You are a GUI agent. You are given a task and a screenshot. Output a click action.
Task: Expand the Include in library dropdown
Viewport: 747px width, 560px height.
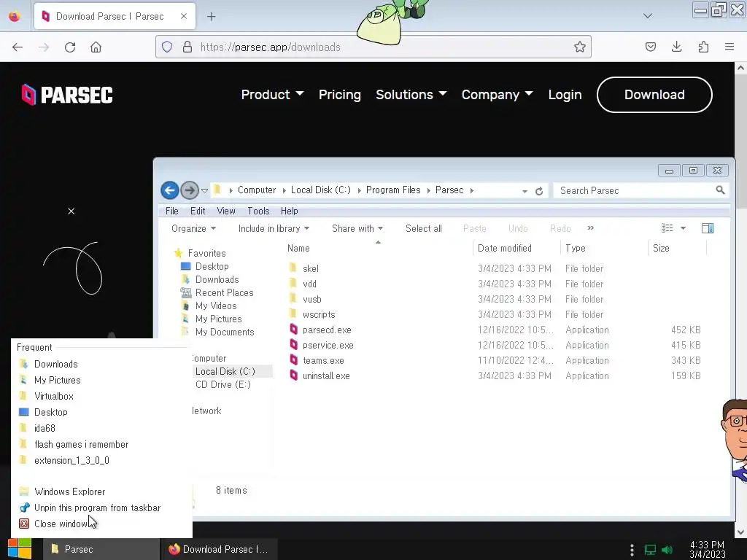click(x=274, y=228)
